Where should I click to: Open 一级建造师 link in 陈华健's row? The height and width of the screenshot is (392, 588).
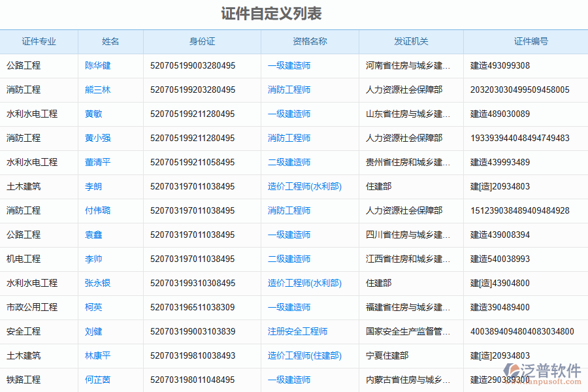click(x=289, y=65)
